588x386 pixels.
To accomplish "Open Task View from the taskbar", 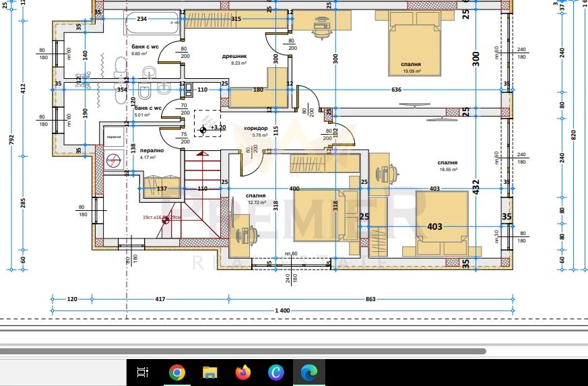I will click(142, 372).
